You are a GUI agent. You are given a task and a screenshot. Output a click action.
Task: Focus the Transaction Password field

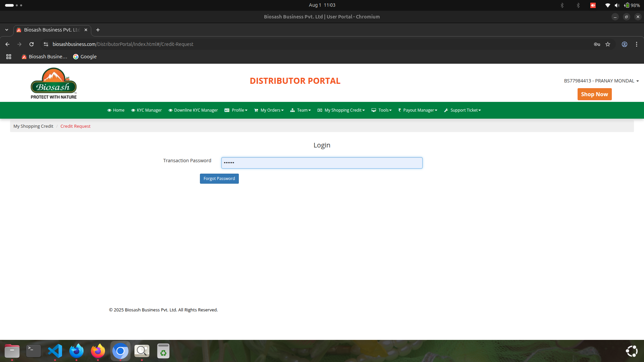pos(322,163)
